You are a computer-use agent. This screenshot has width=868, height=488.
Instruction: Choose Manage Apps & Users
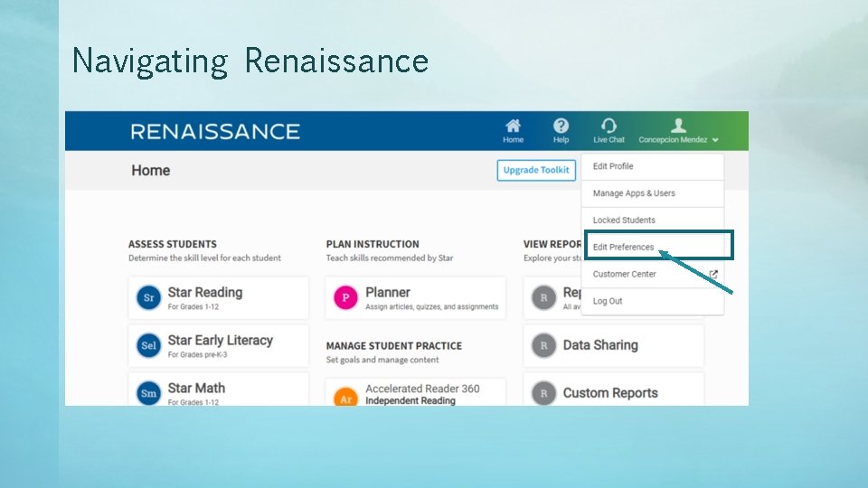point(653,193)
